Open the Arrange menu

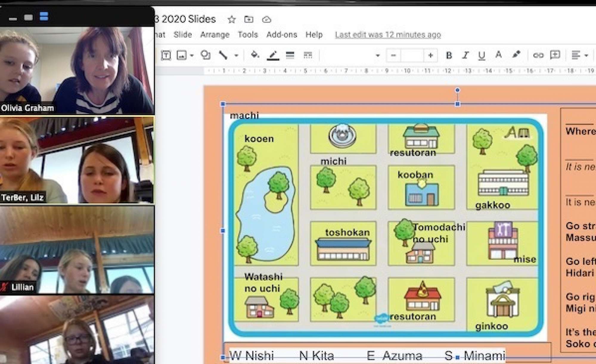tap(215, 35)
